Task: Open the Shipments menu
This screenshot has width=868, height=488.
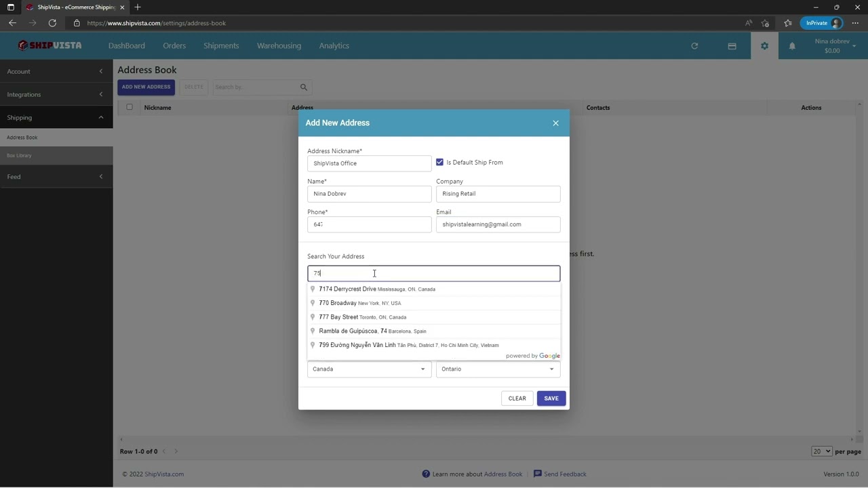Action: pos(221,45)
